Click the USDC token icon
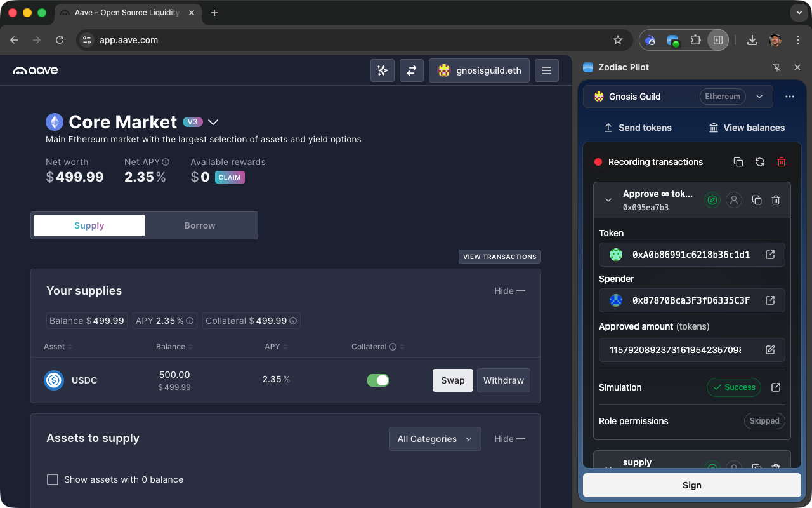 [54, 380]
